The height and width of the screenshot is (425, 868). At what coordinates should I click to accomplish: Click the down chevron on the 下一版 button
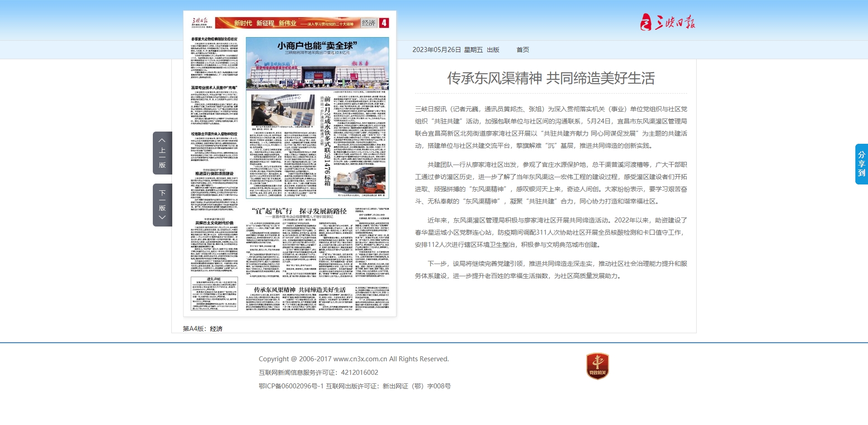tap(162, 217)
